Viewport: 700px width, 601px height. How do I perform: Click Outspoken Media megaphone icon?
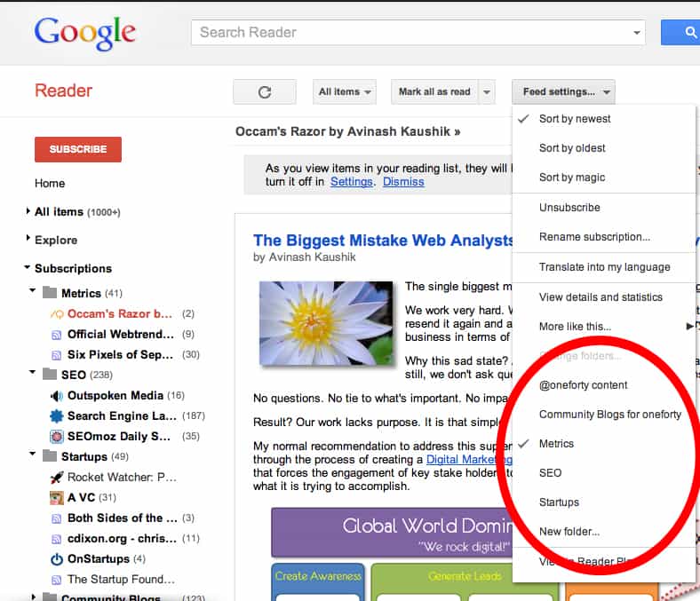[56, 396]
